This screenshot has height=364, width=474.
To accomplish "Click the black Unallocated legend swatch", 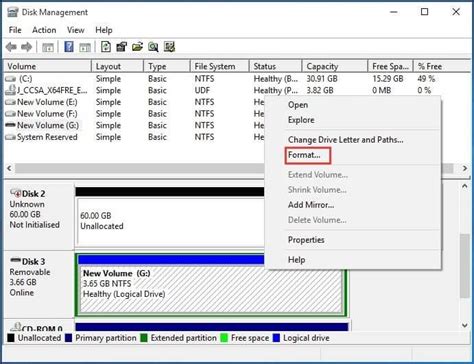I will point(11,338).
